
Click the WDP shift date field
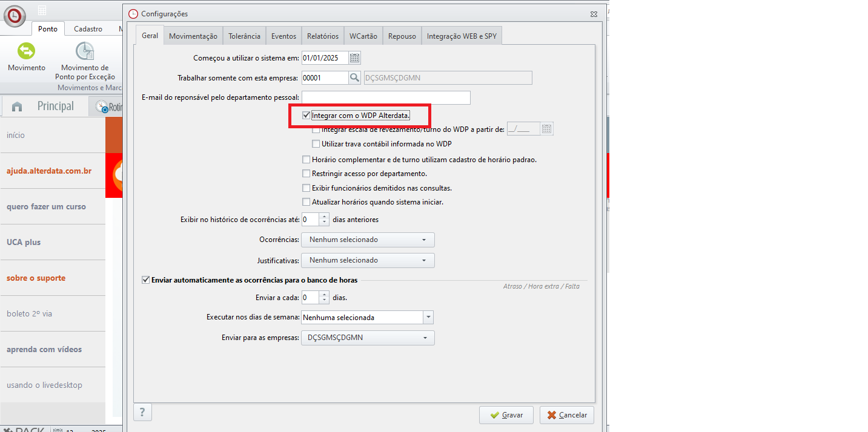coord(523,128)
